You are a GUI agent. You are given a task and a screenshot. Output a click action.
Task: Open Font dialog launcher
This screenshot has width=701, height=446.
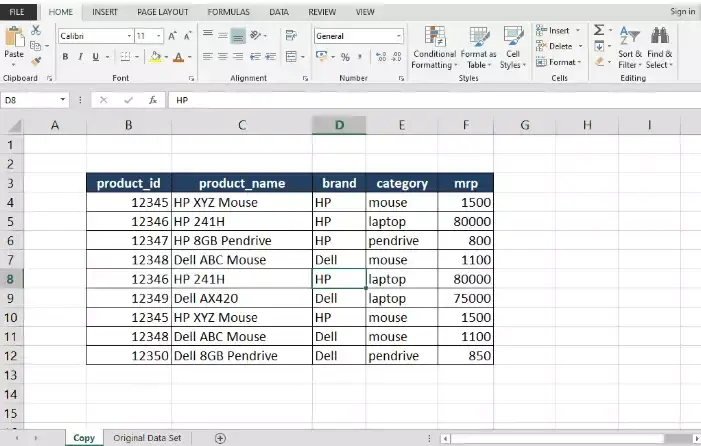[x=191, y=78]
